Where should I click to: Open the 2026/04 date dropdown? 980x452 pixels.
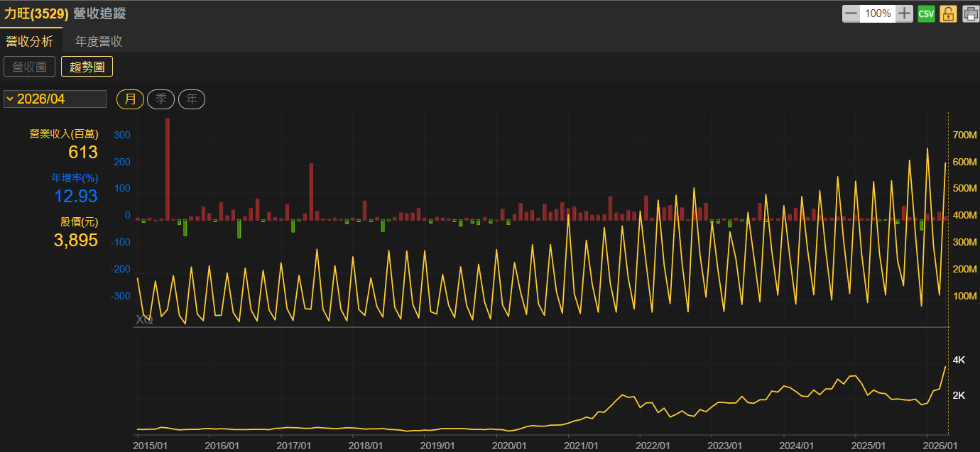[55, 99]
